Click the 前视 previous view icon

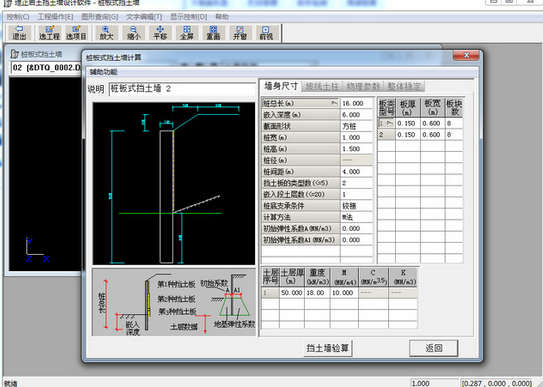click(266, 33)
